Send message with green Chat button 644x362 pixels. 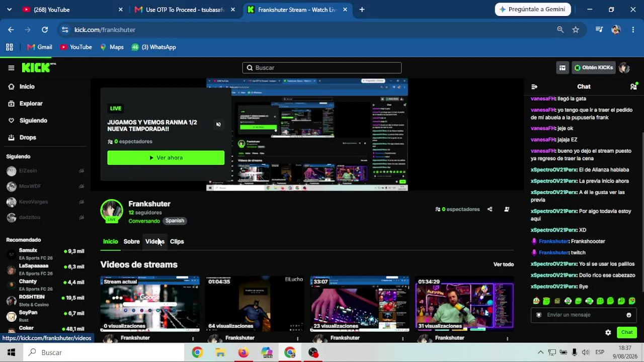tap(627, 332)
